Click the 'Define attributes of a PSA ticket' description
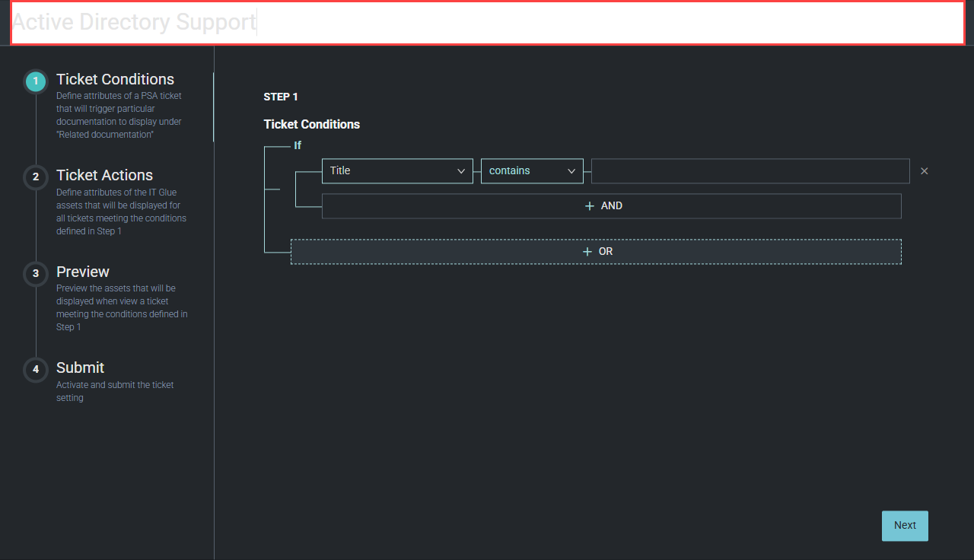 coord(119,115)
